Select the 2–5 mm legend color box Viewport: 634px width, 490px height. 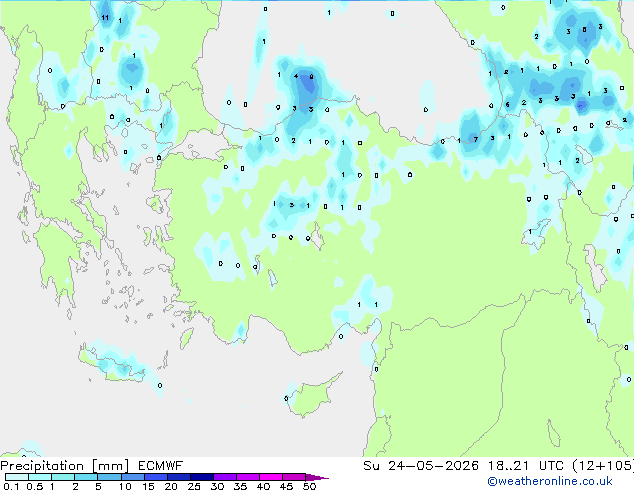tap(86, 477)
